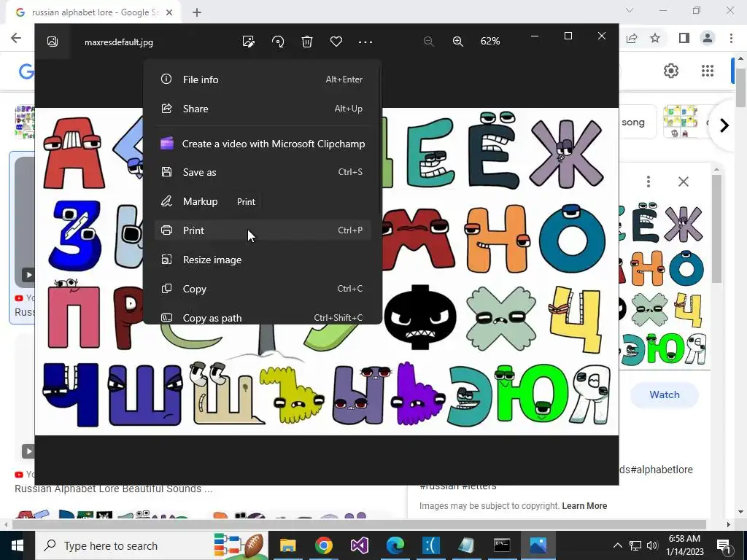Select File info in the menu
The height and width of the screenshot is (560, 747).
(263, 79)
